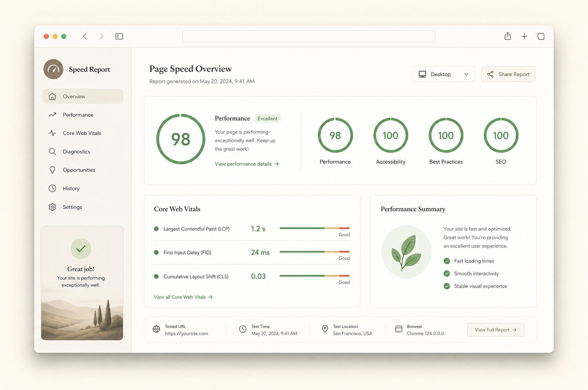Screen dimensions: 588x390
Task: Click the Best Practices 100 score gauge
Action: [446, 135]
